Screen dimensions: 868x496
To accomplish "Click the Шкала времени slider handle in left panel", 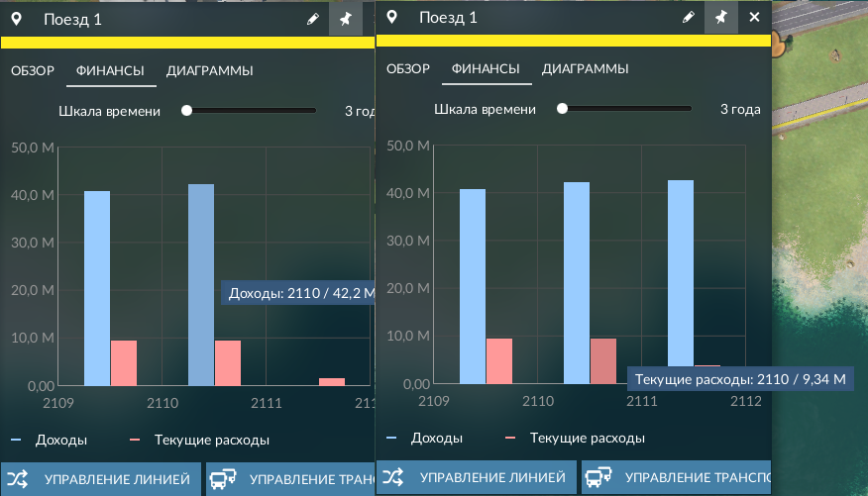I will pyautogui.click(x=186, y=111).
